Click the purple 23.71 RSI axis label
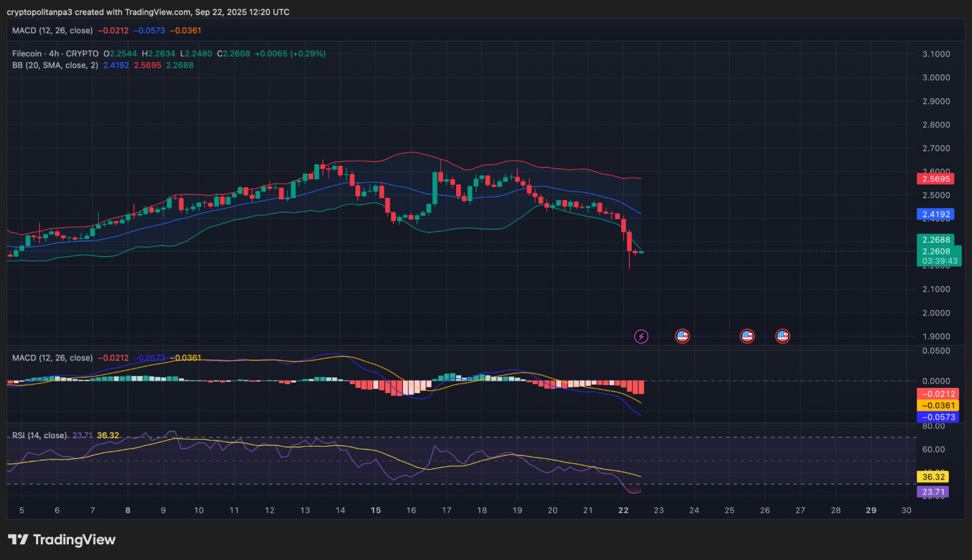 coord(933,492)
